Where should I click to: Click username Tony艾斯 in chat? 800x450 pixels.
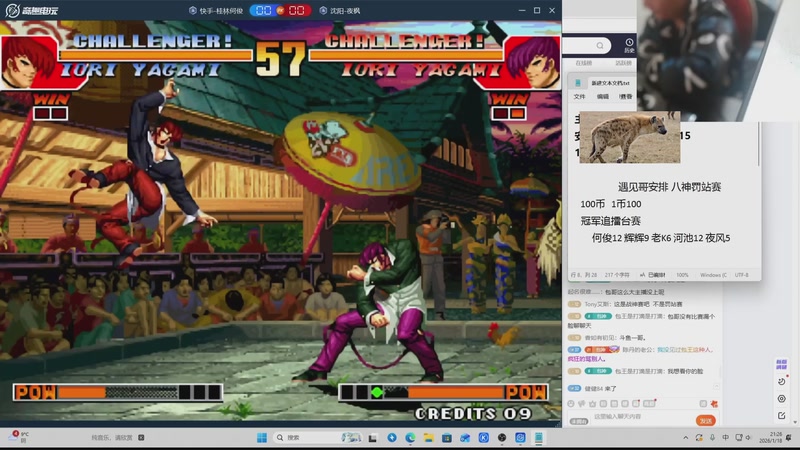[597, 304]
